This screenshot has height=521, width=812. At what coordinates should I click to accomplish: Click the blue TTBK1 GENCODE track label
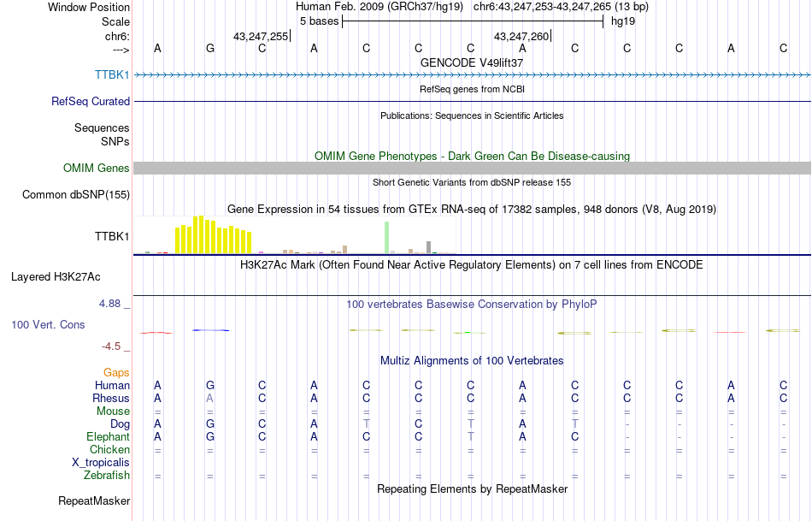click(112, 74)
